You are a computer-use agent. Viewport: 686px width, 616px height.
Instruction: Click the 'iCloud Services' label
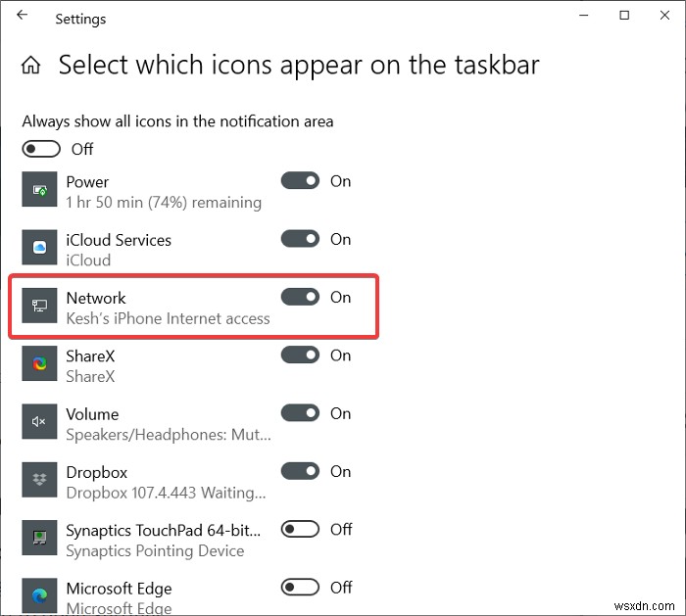pyautogui.click(x=119, y=240)
